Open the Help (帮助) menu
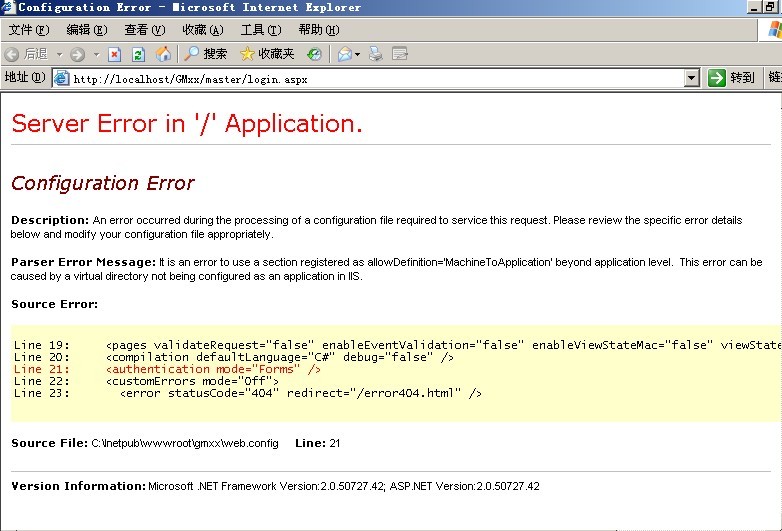This screenshot has height=531, width=782. tap(318, 30)
